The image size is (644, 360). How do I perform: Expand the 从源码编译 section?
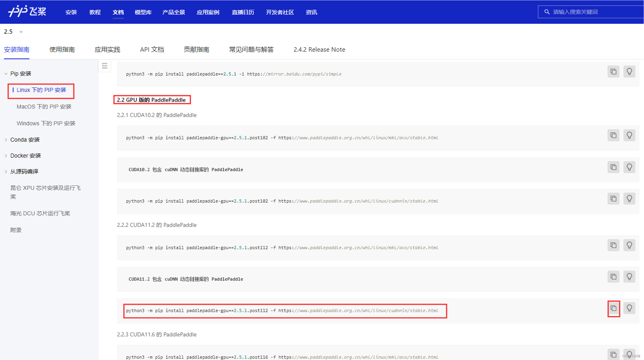(x=6, y=172)
